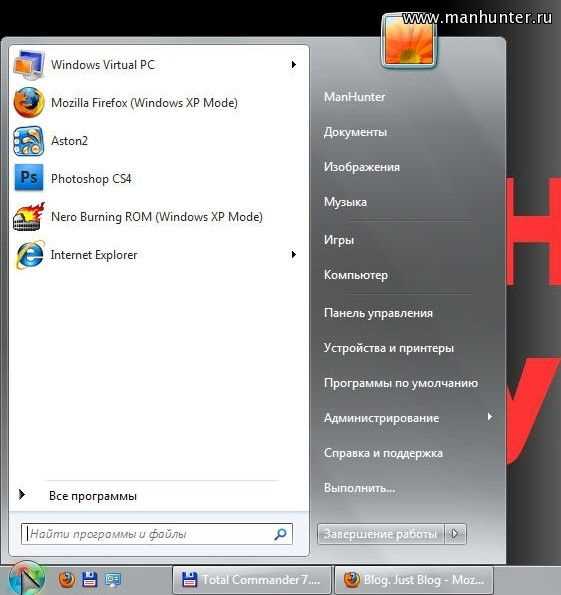Screen dimensions: 561x595
Task: Click the Internet Explorer icon
Action: (30, 255)
